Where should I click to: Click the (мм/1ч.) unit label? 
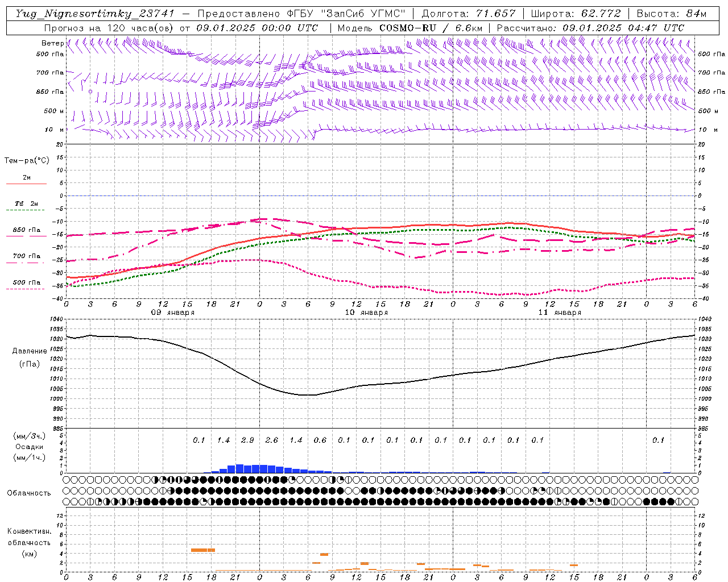click(29, 458)
